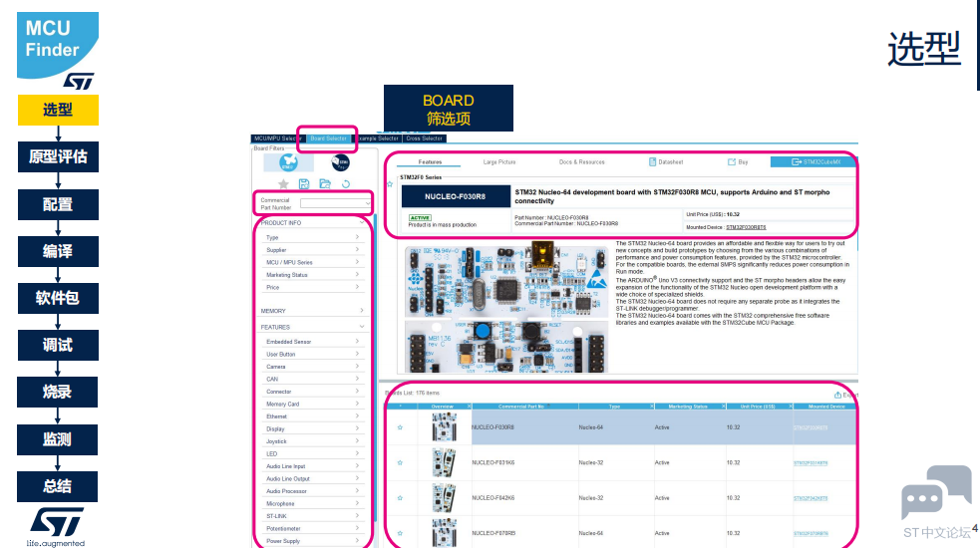Sort by Commercial Part No column header
This screenshot has height=548, width=980.
[525, 407]
